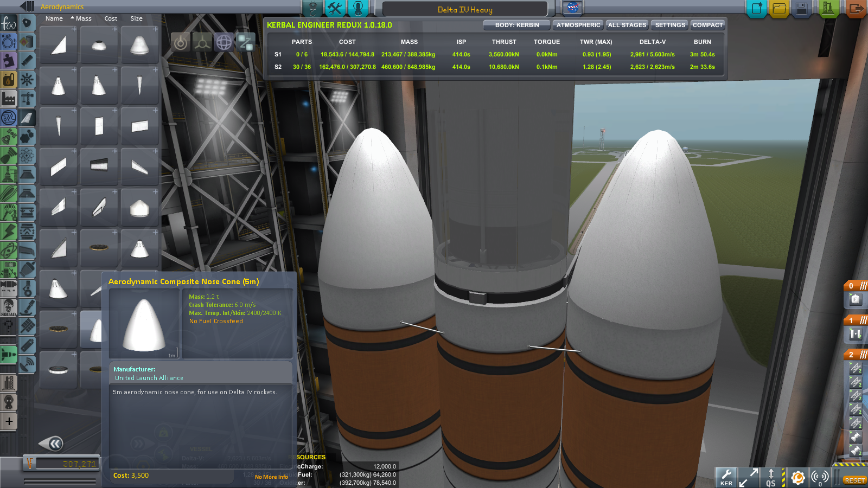Screen dimensions: 868x488
Task: Select the Filter by Module puzzle icon
Action: click(x=8, y=60)
